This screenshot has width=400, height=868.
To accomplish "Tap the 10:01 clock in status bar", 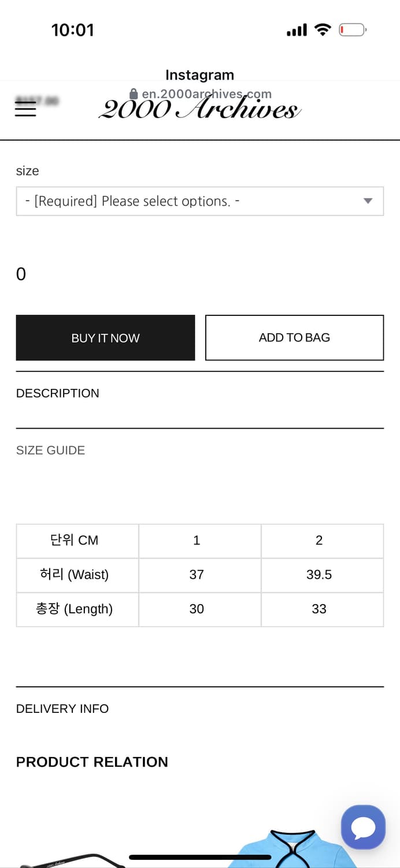I will point(73,30).
